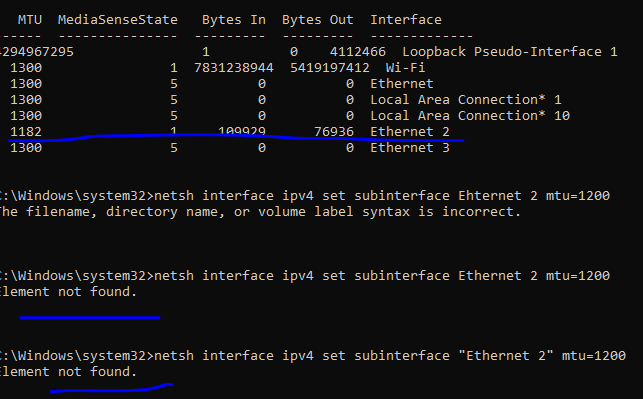Click the filename syntax incorrect error message
Image resolution: width=643 pixels, height=399 pixels.
point(260,212)
